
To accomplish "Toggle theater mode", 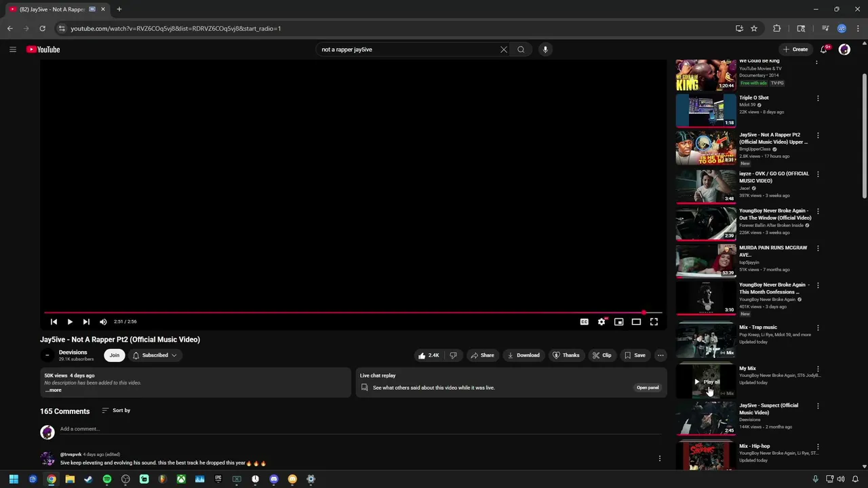I will point(636,322).
